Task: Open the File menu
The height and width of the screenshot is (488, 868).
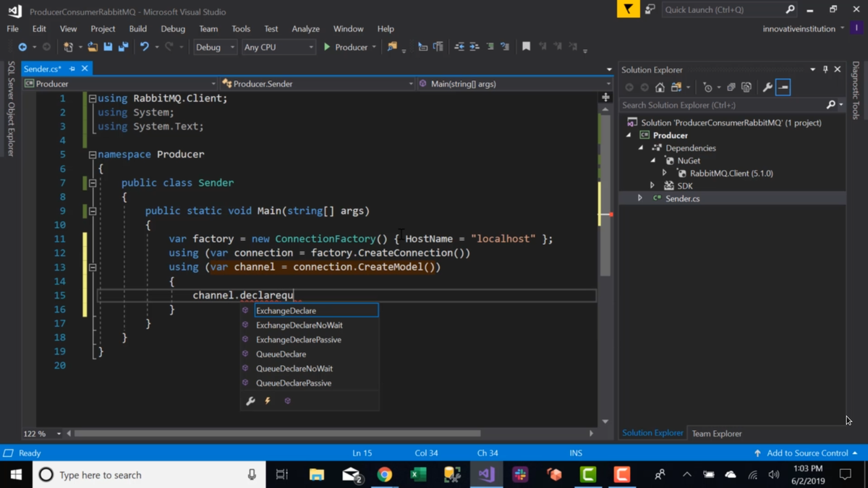Action: [13, 29]
